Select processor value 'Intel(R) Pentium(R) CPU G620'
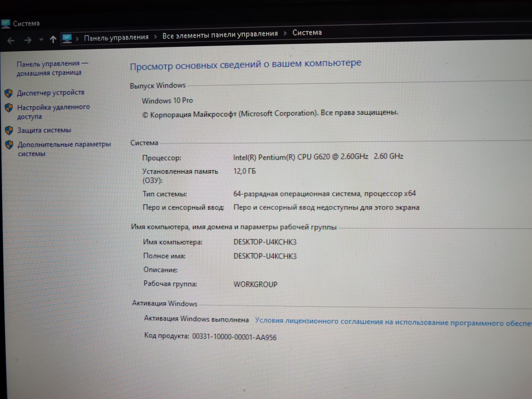This screenshot has width=532, height=399. point(282,157)
